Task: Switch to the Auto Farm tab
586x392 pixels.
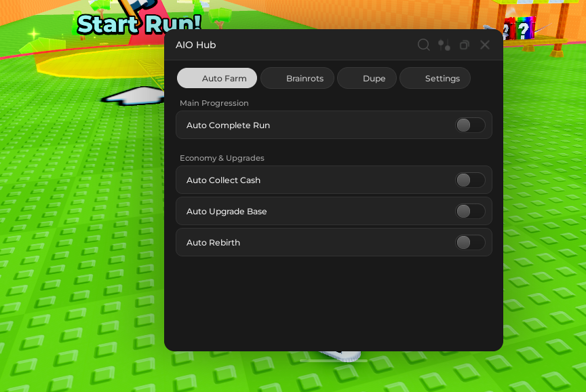Action: click(217, 78)
